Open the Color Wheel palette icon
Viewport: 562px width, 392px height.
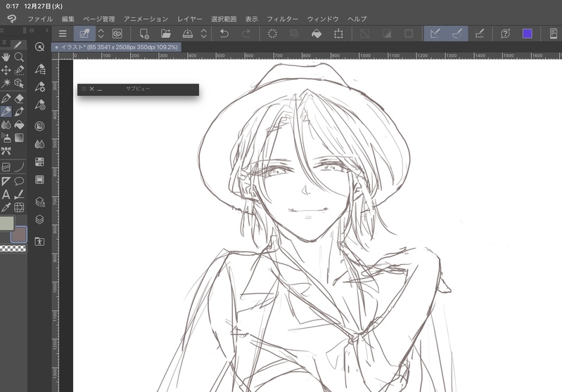click(x=40, y=126)
